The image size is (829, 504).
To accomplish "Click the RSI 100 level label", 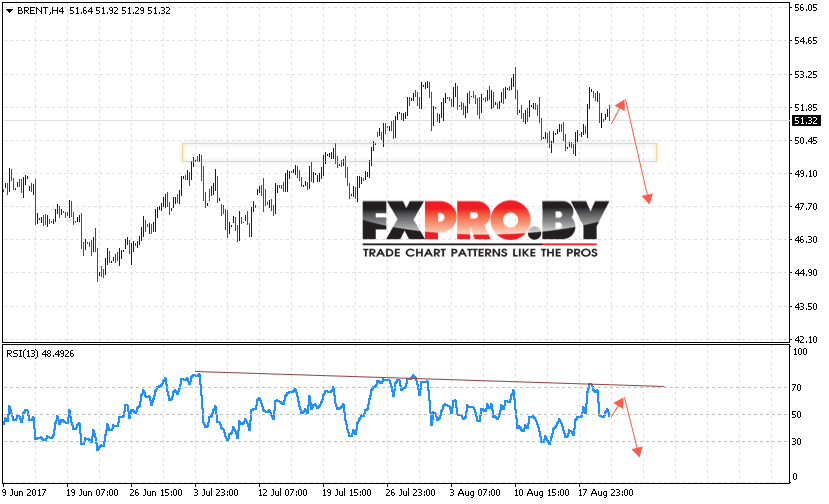I will click(x=800, y=352).
